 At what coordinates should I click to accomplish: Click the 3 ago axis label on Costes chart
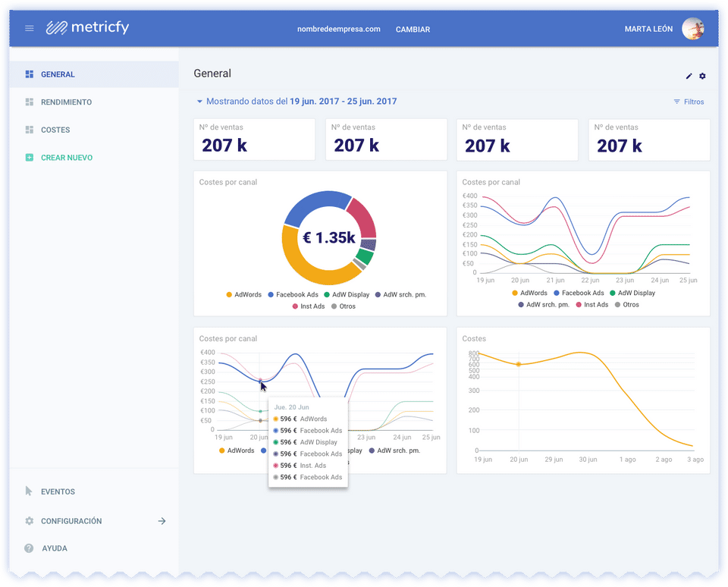pyautogui.click(x=695, y=460)
